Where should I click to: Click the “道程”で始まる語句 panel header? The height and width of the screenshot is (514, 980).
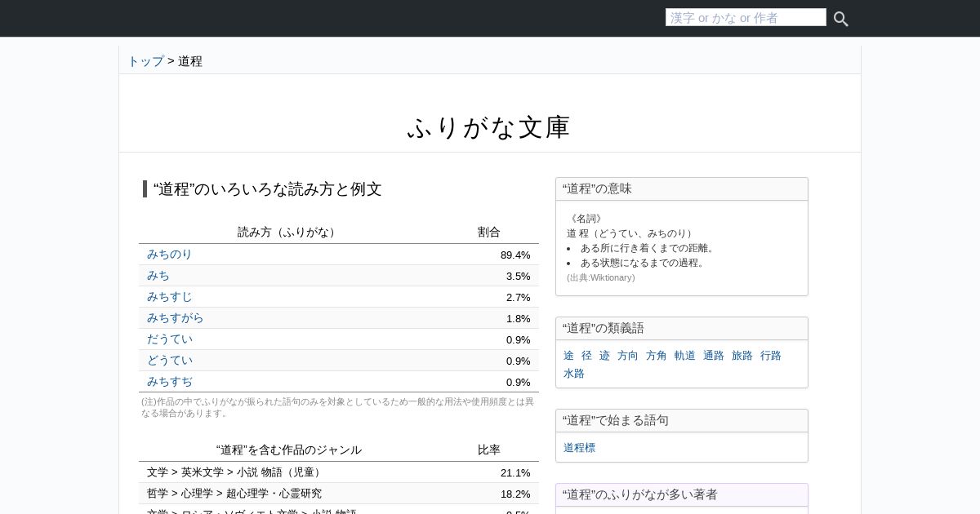(682, 421)
